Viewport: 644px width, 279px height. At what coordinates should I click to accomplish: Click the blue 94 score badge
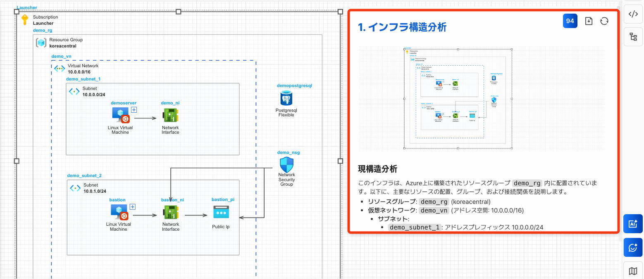click(x=570, y=21)
